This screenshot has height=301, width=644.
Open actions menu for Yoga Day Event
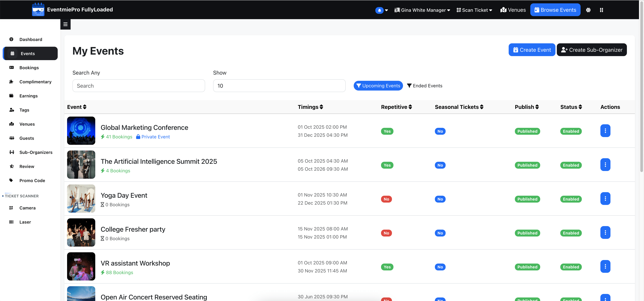coord(605,199)
